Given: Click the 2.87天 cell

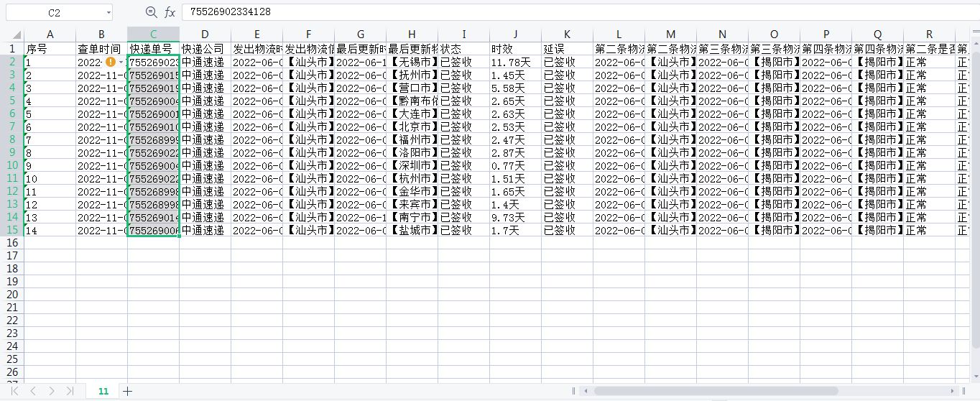Looking at the screenshot, I should tap(515, 152).
